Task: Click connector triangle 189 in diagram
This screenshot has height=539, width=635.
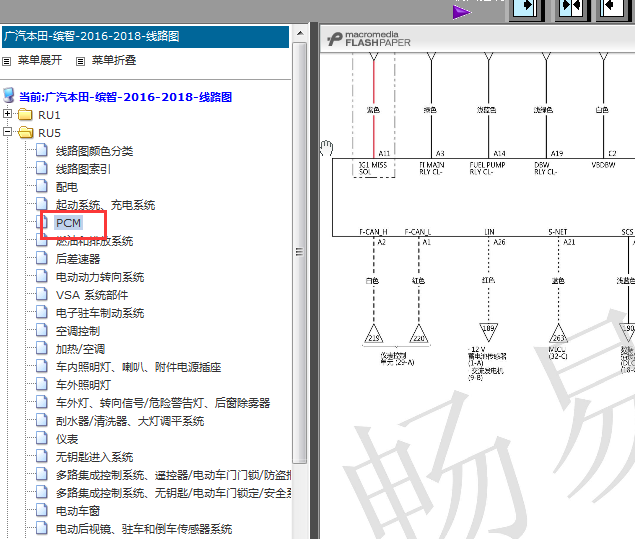Action: click(488, 331)
